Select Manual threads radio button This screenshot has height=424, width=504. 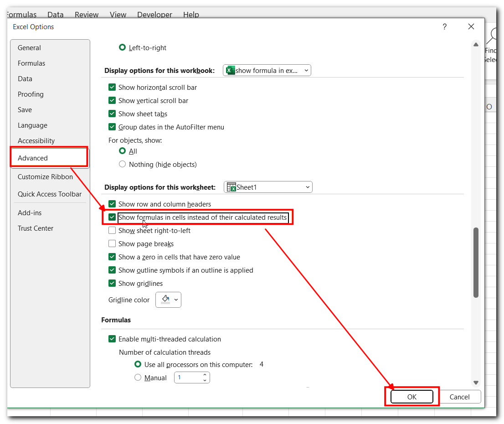(x=138, y=377)
